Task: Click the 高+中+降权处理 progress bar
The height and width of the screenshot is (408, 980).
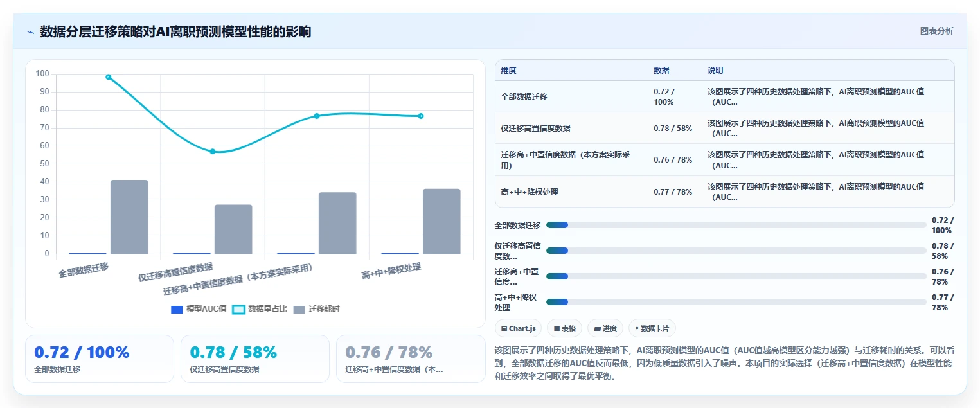Action: pyautogui.click(x=736, y=302)
